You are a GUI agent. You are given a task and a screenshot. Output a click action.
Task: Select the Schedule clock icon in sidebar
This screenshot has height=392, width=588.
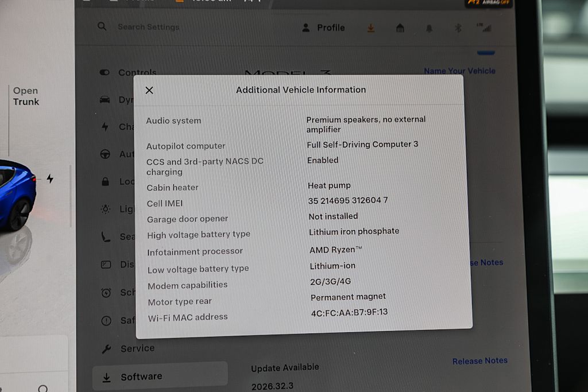106,292
